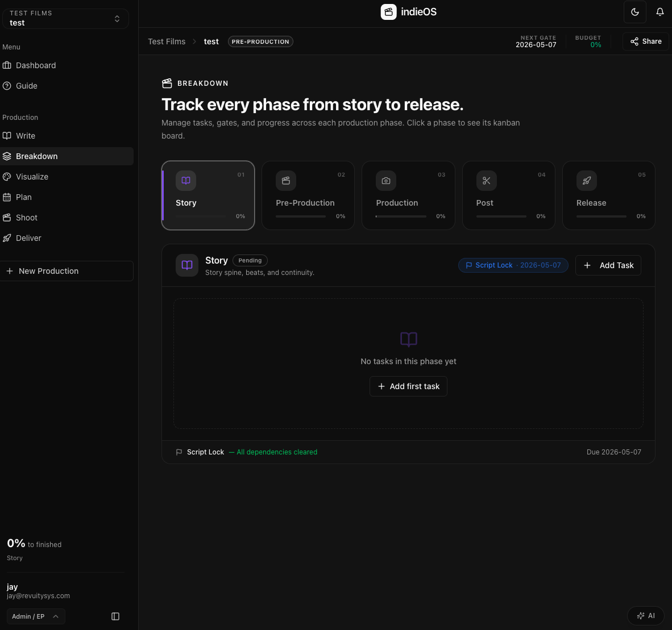Navigate to Shoot in sidebar
Viewport: 672px width, 630px height.
67,218
